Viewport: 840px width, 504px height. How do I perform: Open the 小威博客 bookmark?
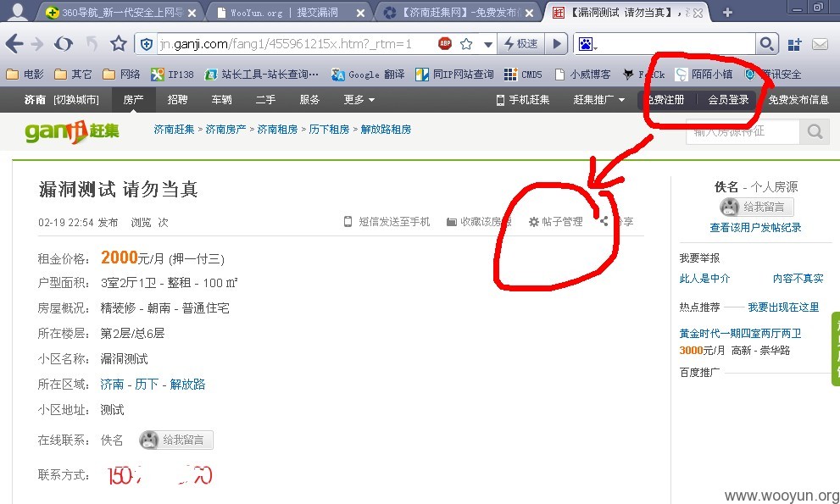(582, 75)
